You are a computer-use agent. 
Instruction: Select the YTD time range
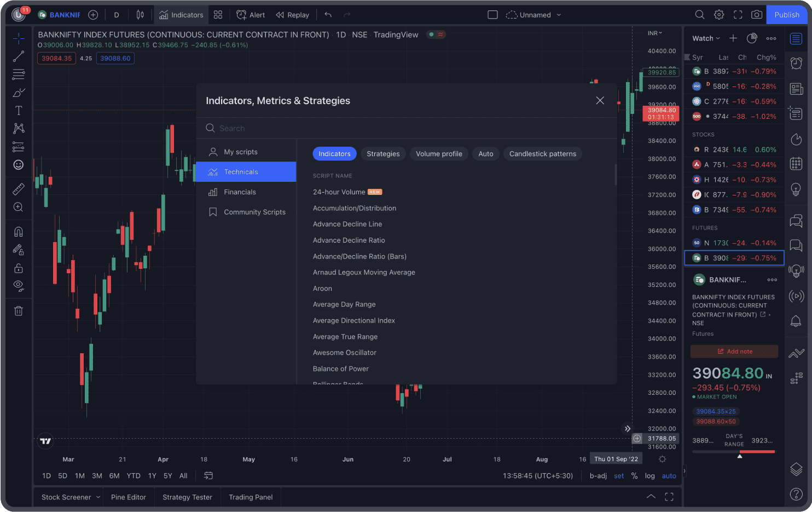(134, 476)
